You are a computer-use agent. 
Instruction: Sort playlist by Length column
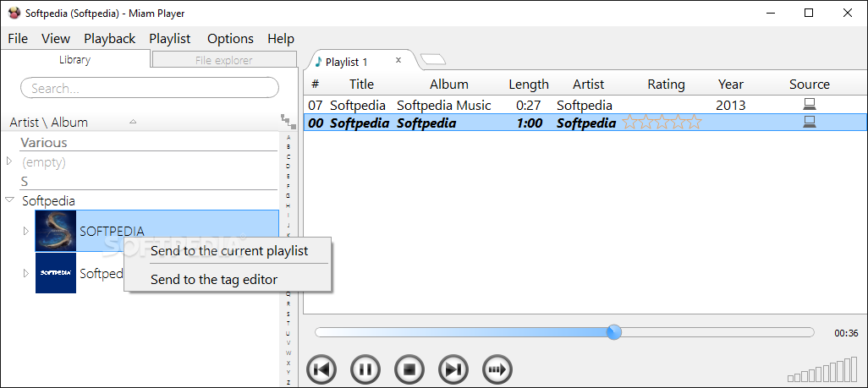[x=529, y=85]
